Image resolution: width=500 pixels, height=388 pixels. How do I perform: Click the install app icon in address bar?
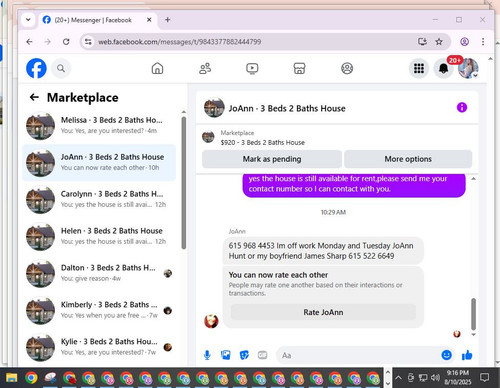422,42
